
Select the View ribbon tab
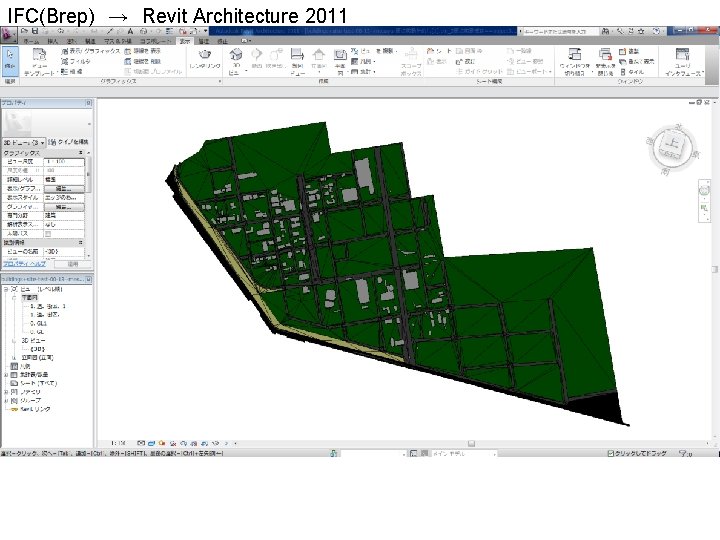coord(184,41)
